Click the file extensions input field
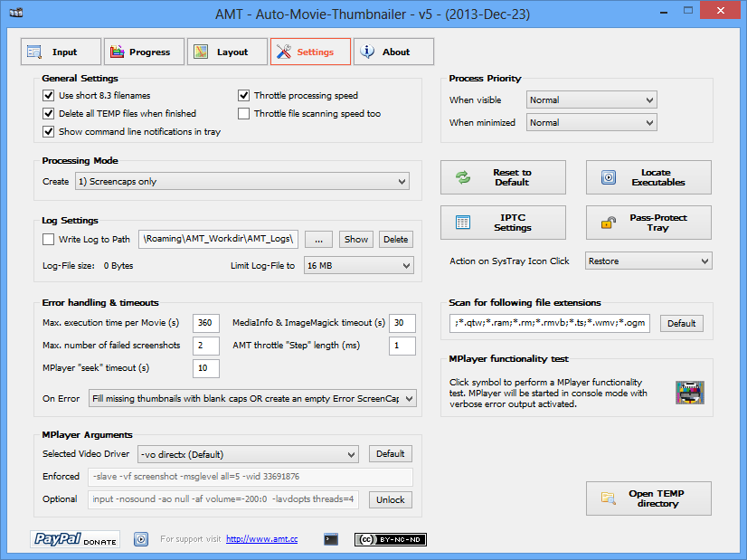 (x=549, y=323)
